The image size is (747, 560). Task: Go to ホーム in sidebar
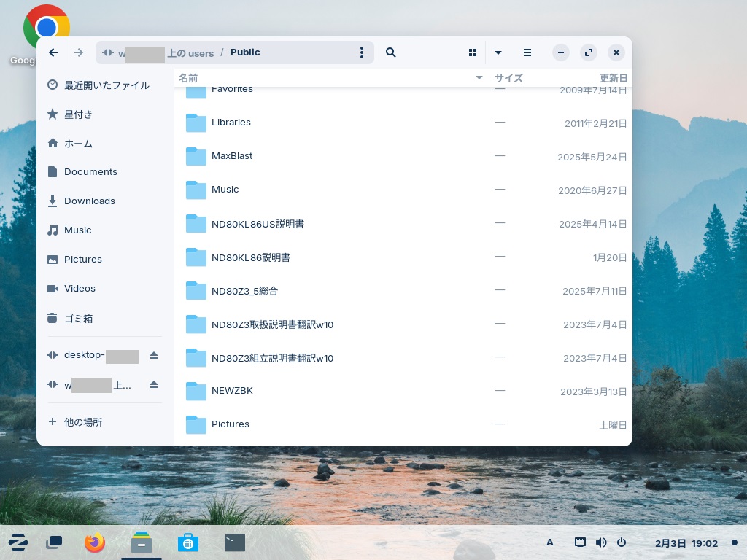pyautogui.click(x=78, y=144)
